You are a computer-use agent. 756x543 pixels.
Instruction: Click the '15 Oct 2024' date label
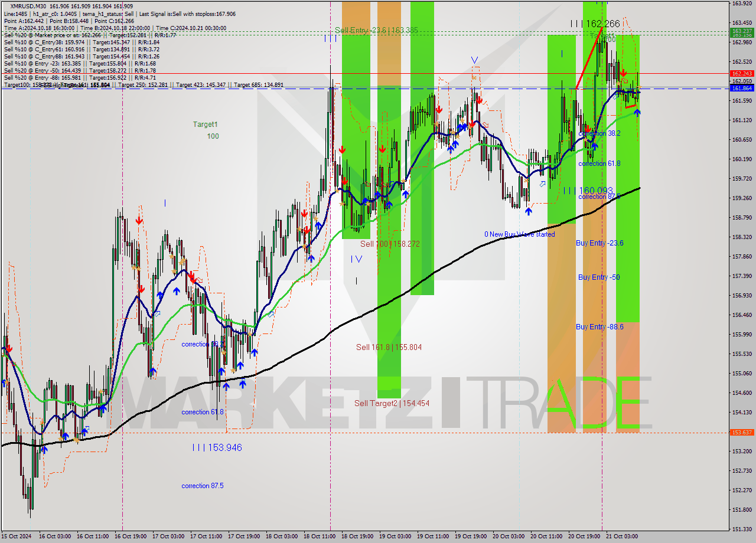(17, 537)
